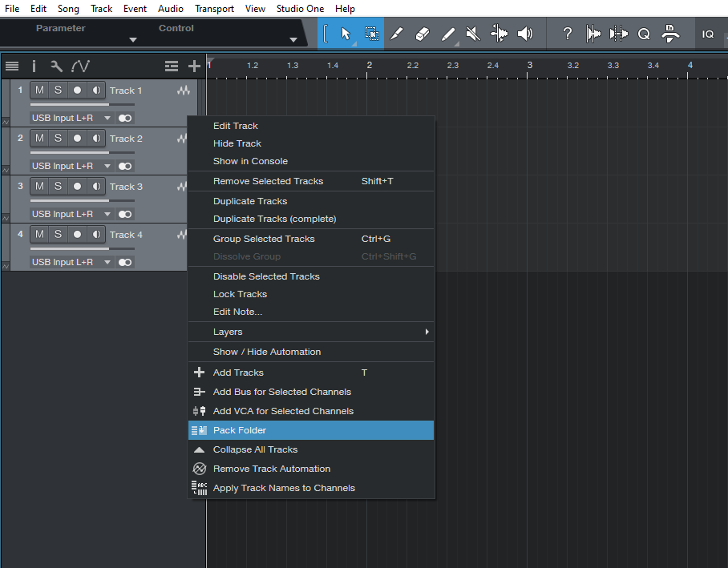Open Track 4 USB Input L+R dropdown
This screenshot has height=568, width=728.
click(71, 262)
